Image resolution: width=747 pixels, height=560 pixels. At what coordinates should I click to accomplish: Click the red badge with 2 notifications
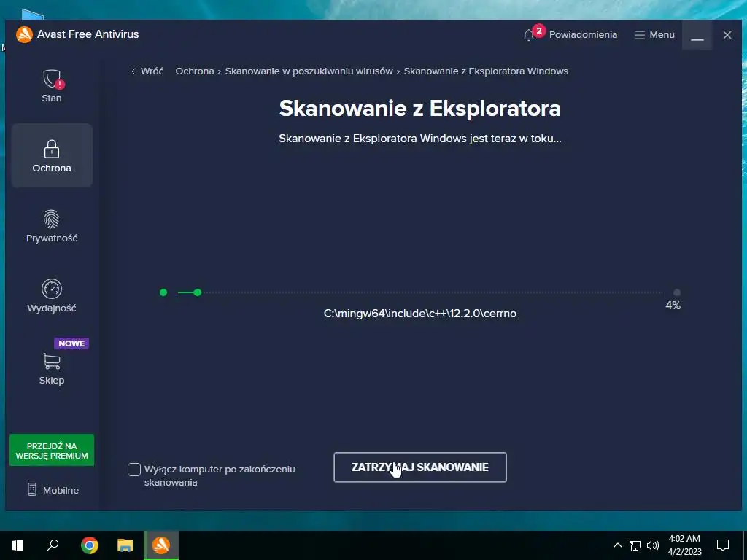539,31
